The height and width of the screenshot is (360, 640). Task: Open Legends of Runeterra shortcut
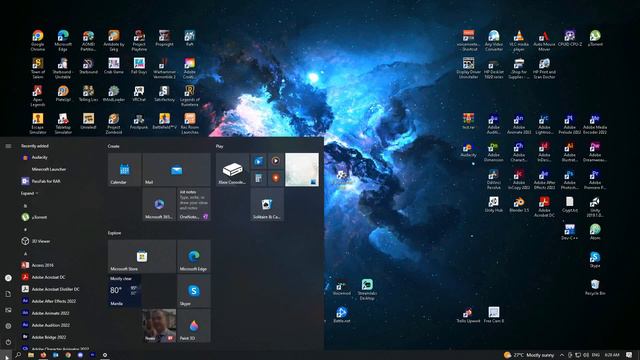[189, 96]
